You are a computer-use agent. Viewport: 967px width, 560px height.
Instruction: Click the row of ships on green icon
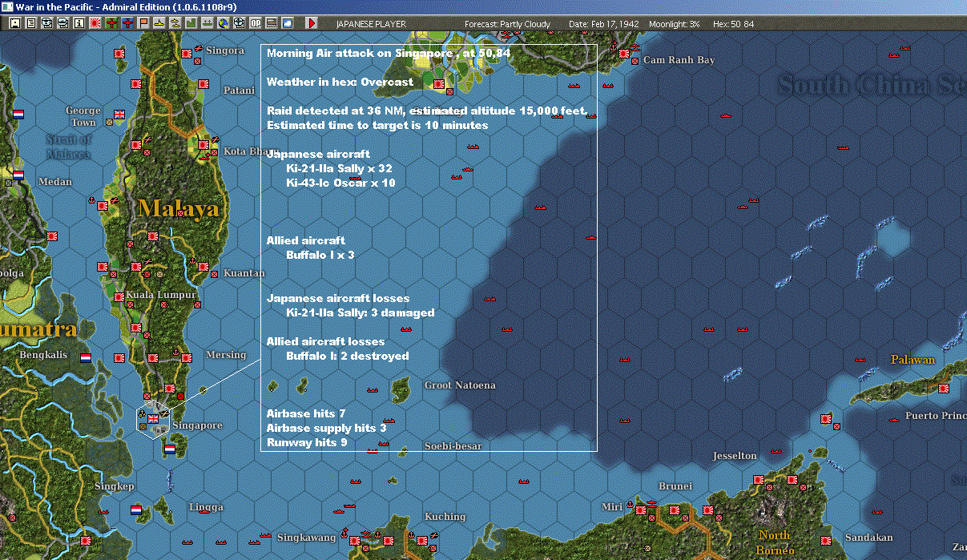[x=207, y=24]
